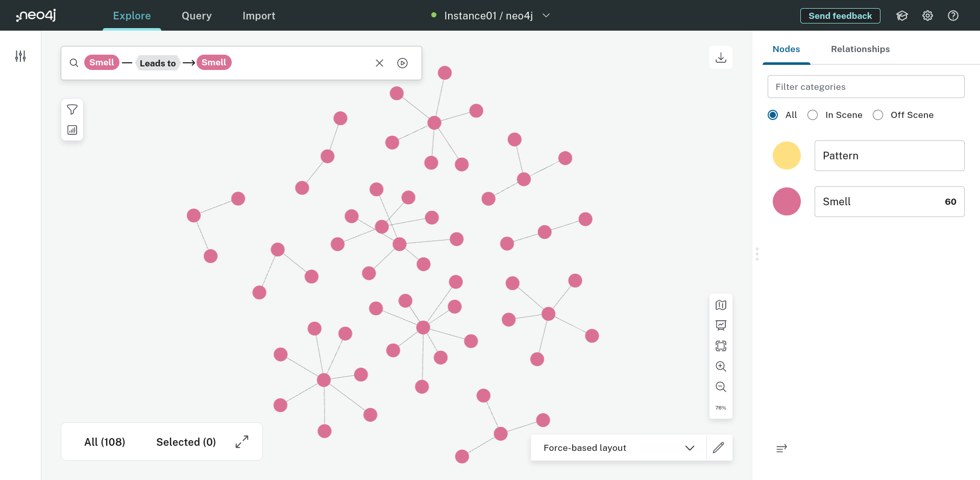Collapse the right legend panel icon
The image size is (980, 480).
click(x=781, y=448)
